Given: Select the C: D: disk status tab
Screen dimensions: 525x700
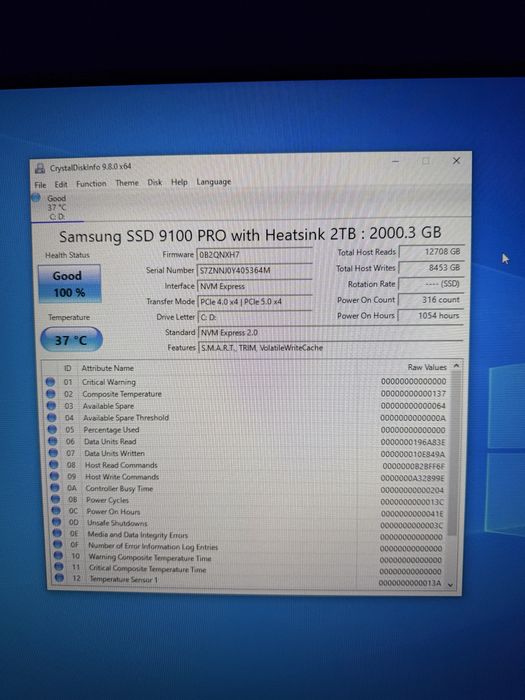Looking at the screenshot, I should pyautogui.click(x=57, y=207).
